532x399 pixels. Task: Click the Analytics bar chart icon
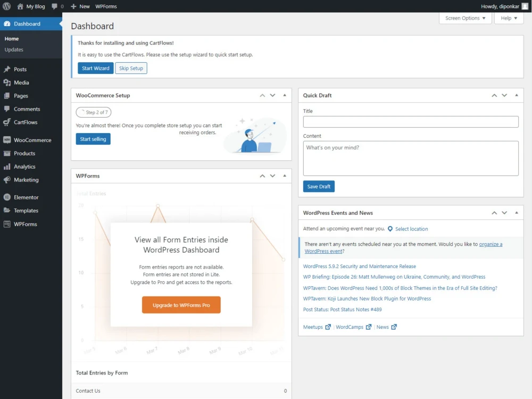tap(7, 167)
